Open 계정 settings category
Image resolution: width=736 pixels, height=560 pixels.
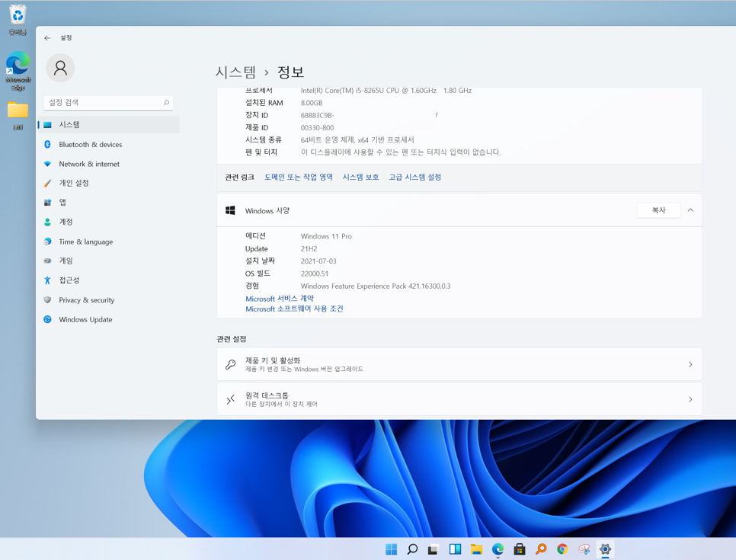(108, 222)
